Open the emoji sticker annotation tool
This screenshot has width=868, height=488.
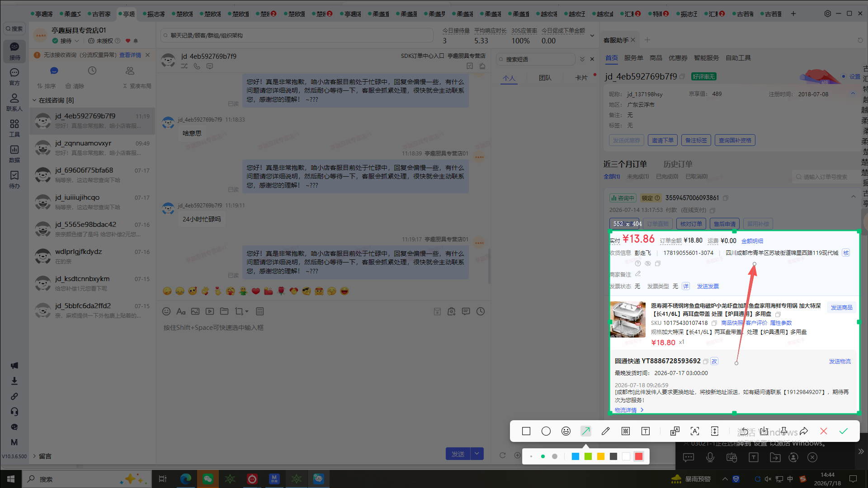pos(566,431)
